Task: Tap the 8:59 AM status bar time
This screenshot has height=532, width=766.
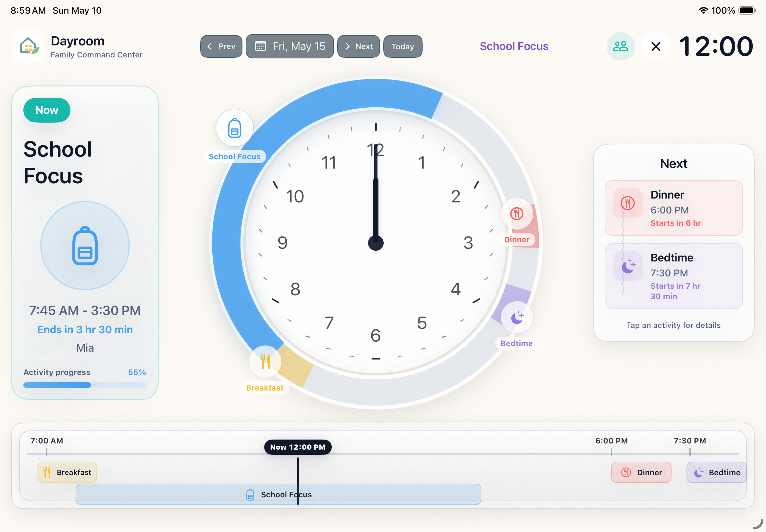Action: pyautogui.click(x=28, y=10)
